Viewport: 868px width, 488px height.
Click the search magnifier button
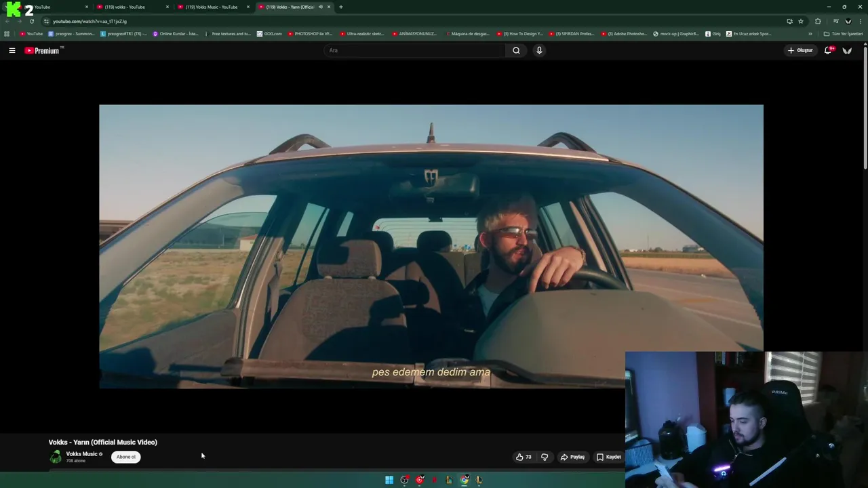click(x=516, y=50)
